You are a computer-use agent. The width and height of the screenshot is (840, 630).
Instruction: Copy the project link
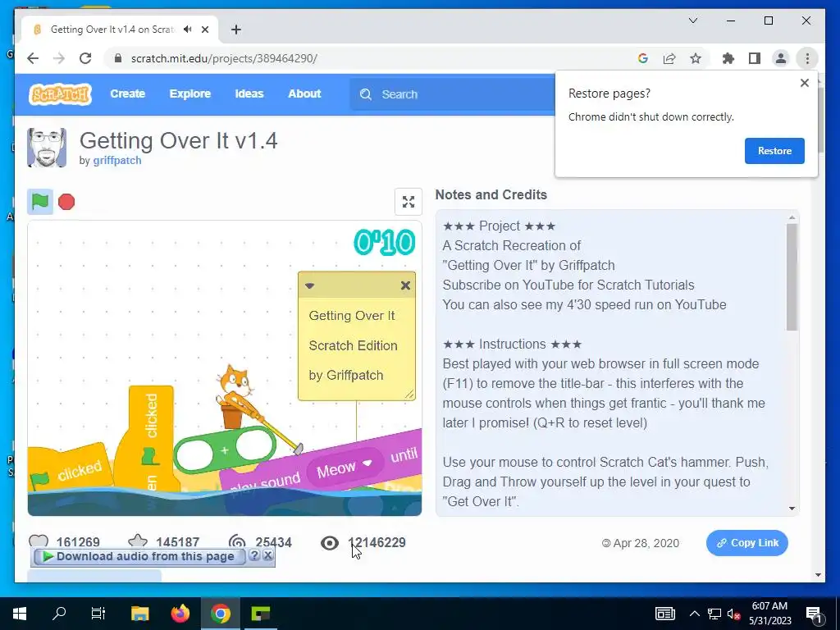[x=746, y=543]
